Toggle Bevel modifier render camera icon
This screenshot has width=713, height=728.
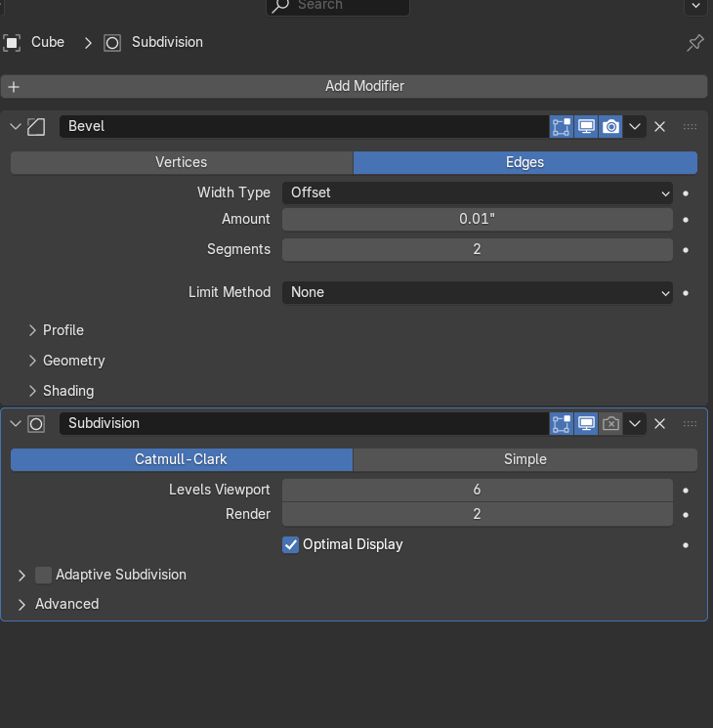point(610,126)
